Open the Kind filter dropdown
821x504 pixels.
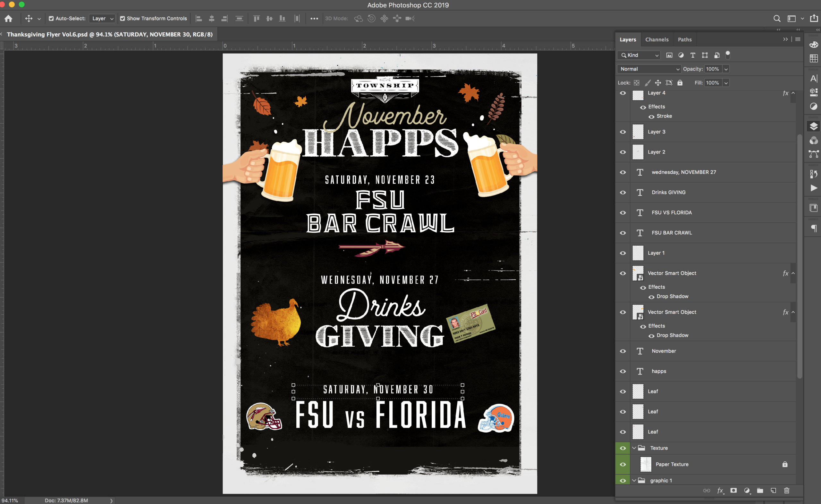639,55
